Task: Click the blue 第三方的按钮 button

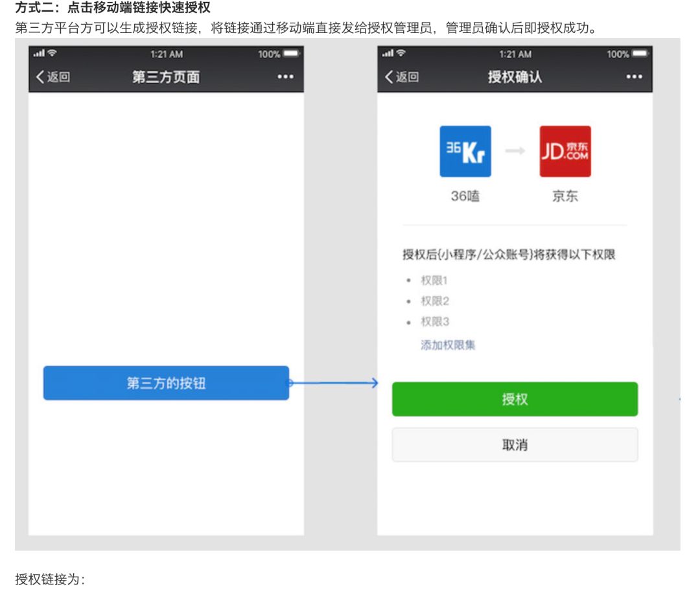Action: click(166, 383)
